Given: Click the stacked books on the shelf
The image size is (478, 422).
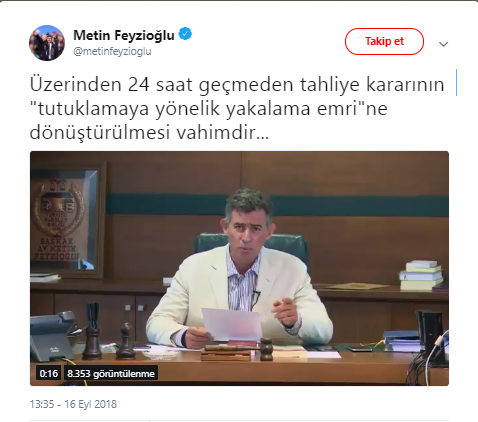Looking at the screenshot, I should click(x=421, y=275).
